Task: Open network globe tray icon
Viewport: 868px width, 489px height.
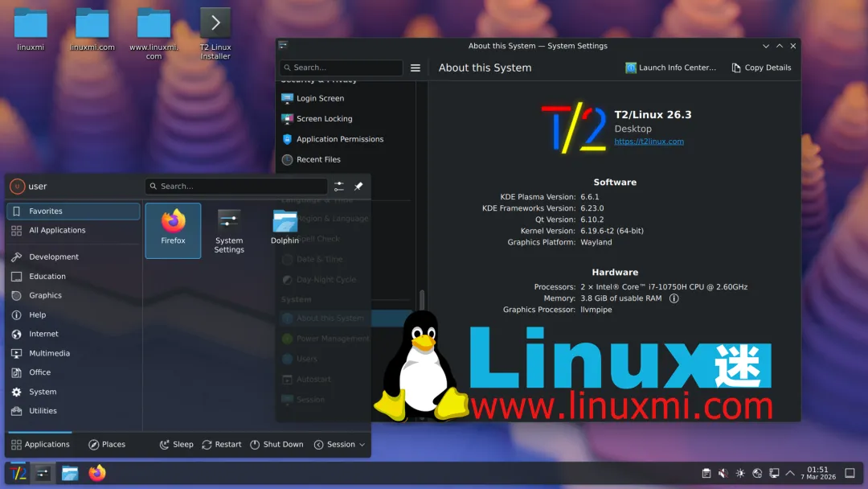Action: coord(757,473)
